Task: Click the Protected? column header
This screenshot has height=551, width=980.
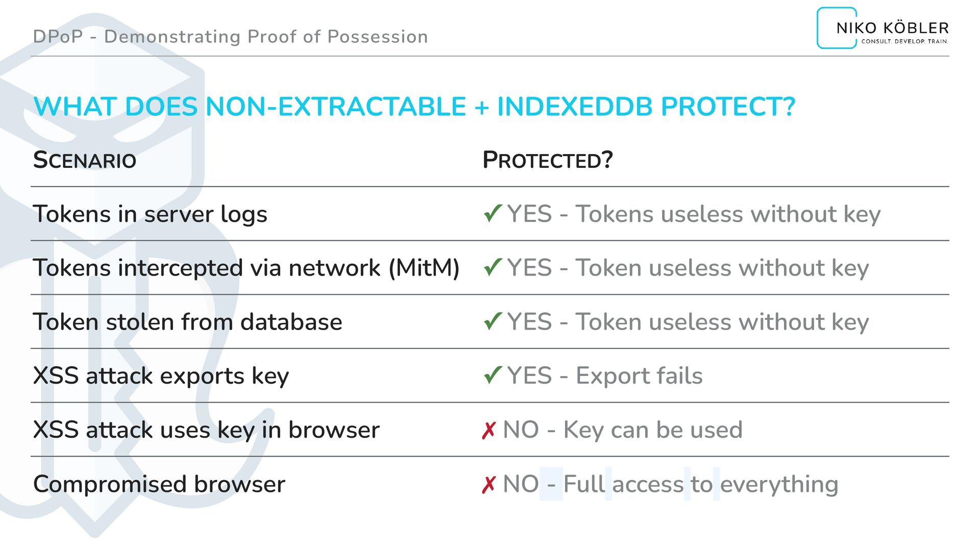Action: [x=547, y=160]
